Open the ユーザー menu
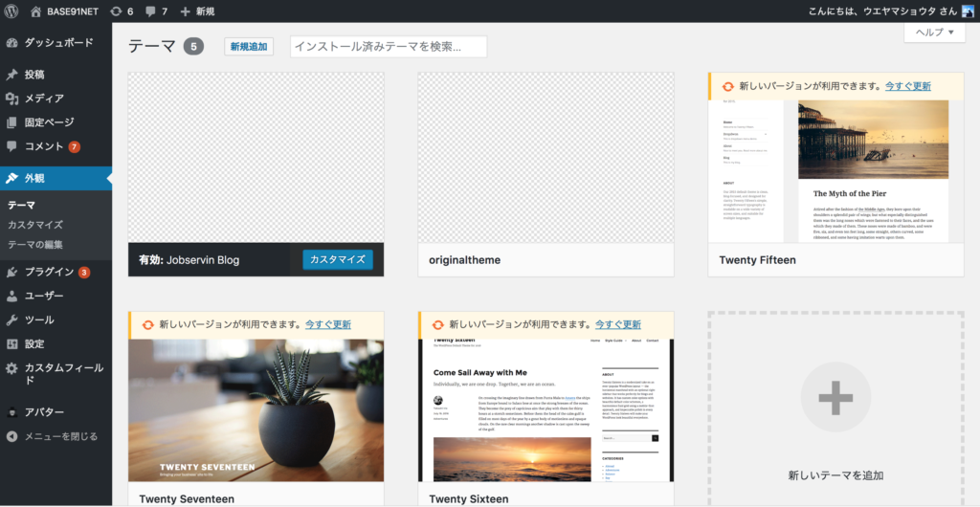The width and height of the screenshot is (980, 507). [56, 296]
